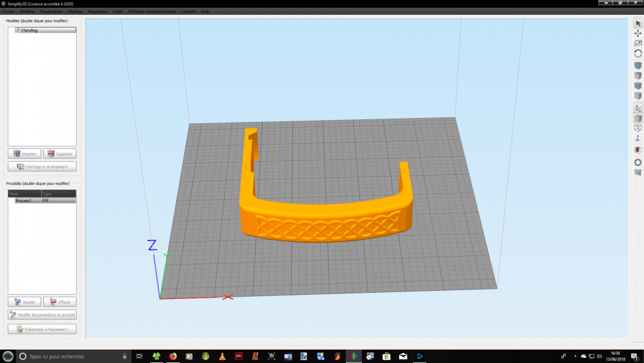The width and height of the screenshot is (644, 363).
Task: Activate the scale model tool
Action: tap(638, 43)
